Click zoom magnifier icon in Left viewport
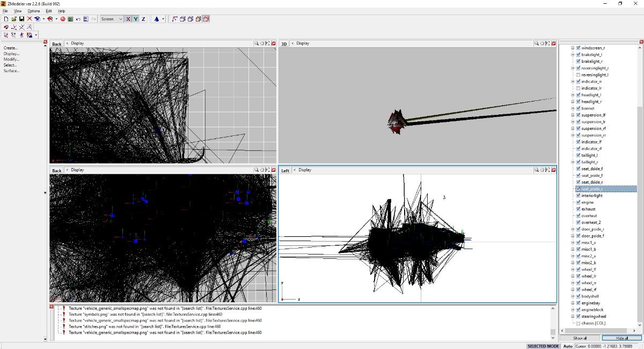 [x=536, y=170]
